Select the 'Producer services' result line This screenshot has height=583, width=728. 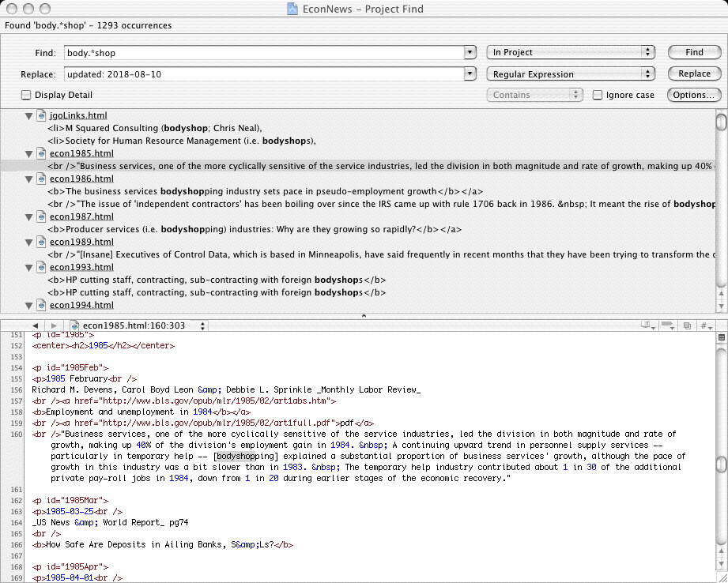255,230
